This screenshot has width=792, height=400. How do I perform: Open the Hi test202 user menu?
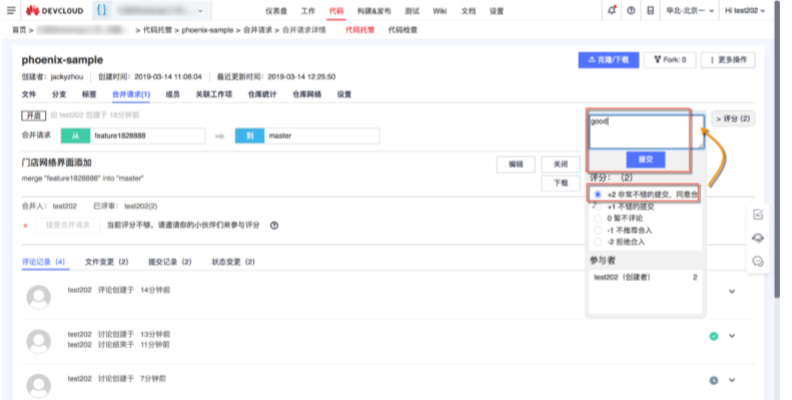click(745, 11)
